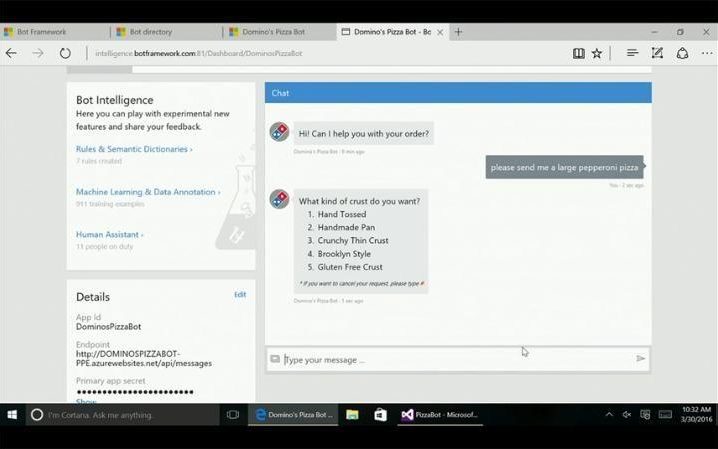The width and height of the screenshot is (718, 449).
Task: Open the Hub lines icon
Action: point(632,53)
